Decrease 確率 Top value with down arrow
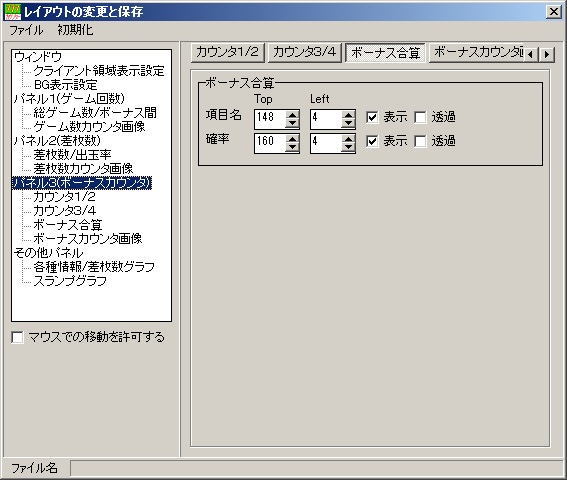 [x=292, y=148]
